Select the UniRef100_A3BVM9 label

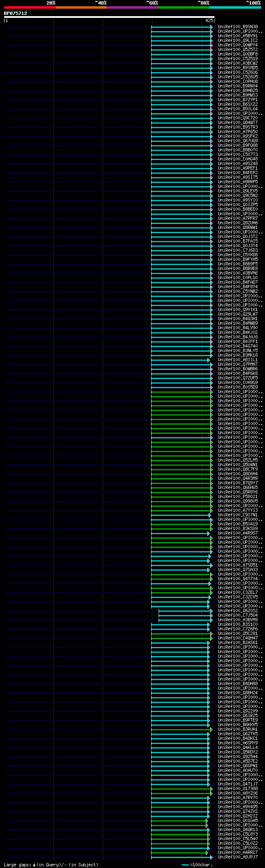pos(238,620)
